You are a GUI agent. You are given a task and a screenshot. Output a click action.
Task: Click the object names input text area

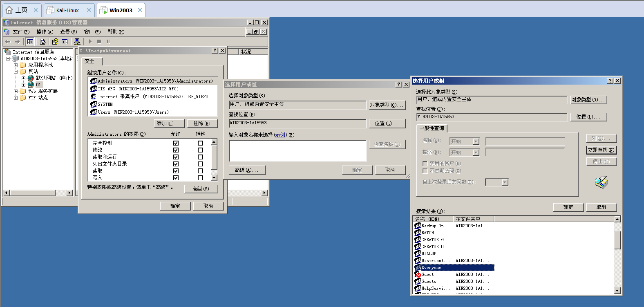[x=297, y=151]
